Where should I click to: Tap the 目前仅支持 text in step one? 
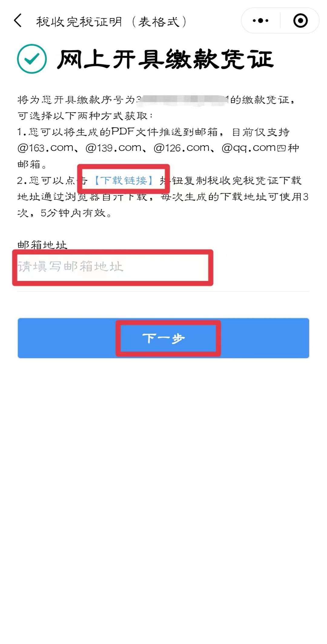(x=261, y=132)
